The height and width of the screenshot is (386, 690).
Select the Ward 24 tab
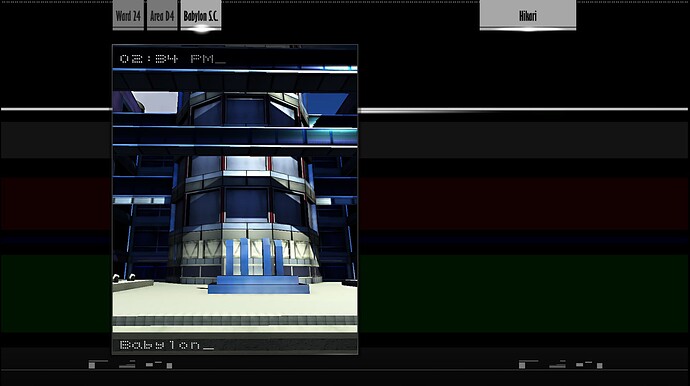[x=128, y=15]
